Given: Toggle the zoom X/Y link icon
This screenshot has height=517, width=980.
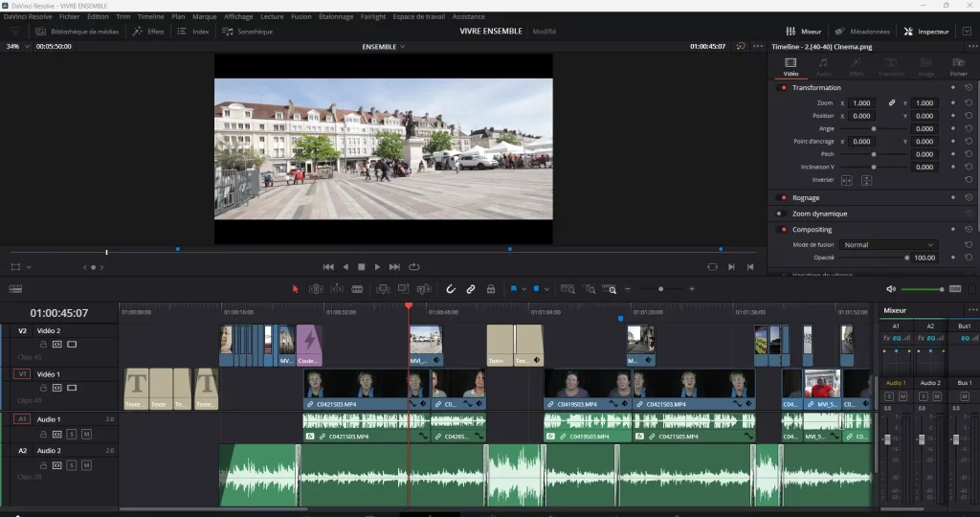Looking at the screenshot, I should [x=892, y=102].
